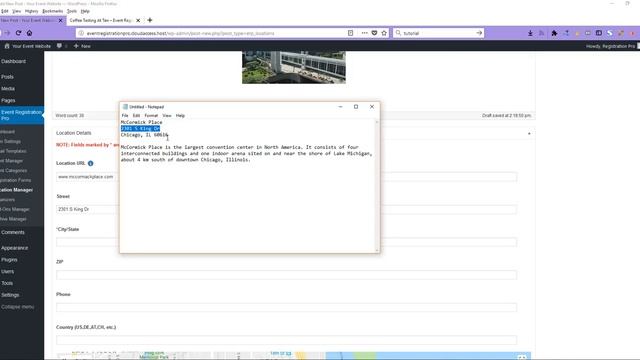This screenshot has height=360, width=640.
Task: Click McCormick Place first line in Notepad
Action: point(141,122)
